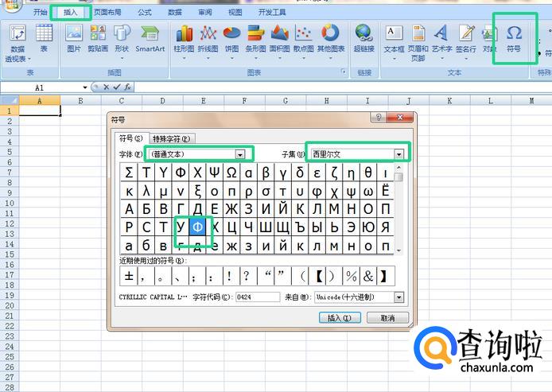Switch to the 插入 ribbon tab
Image resolution: width=552 pixels, height=392 pixels.
pos(71,12)
